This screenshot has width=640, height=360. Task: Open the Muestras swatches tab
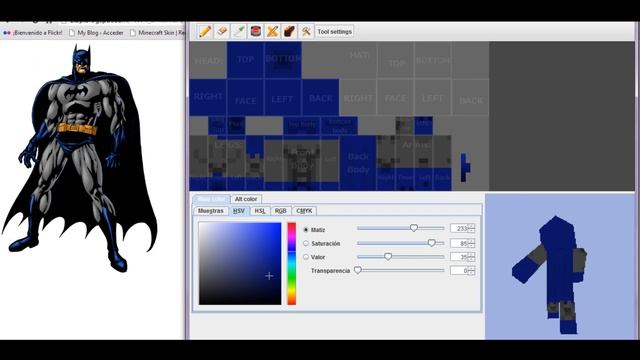(211, 211)
